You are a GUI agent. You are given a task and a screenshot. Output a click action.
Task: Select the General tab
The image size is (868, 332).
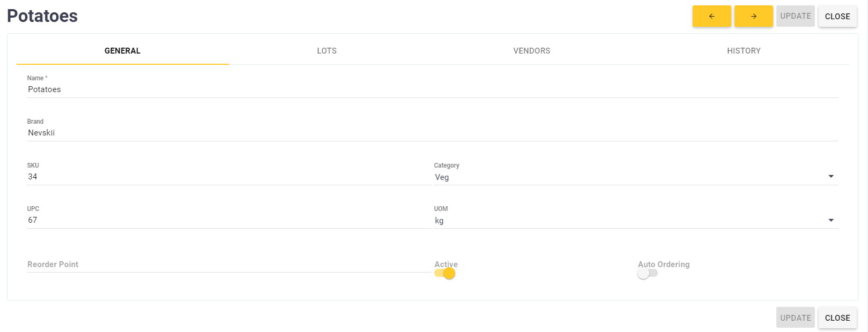122,51
